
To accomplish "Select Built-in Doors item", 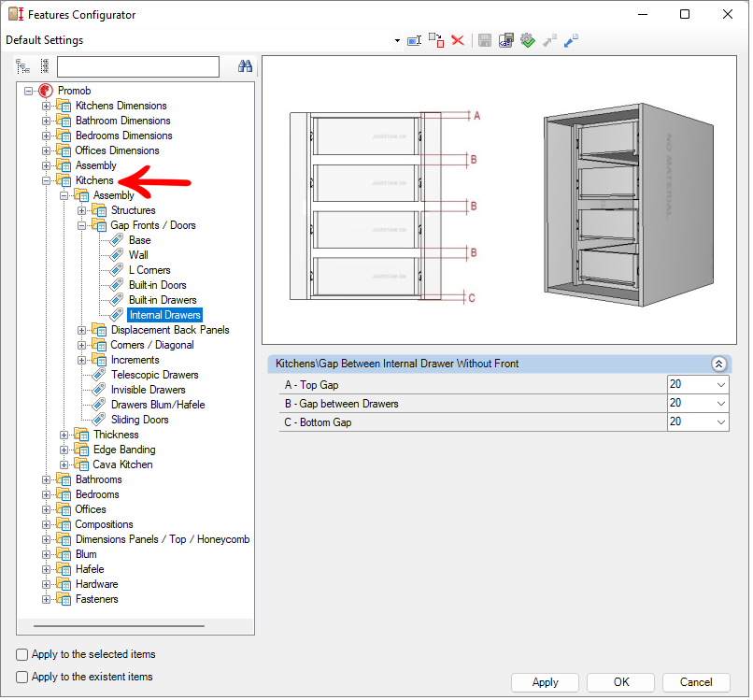I will point(158,285).
